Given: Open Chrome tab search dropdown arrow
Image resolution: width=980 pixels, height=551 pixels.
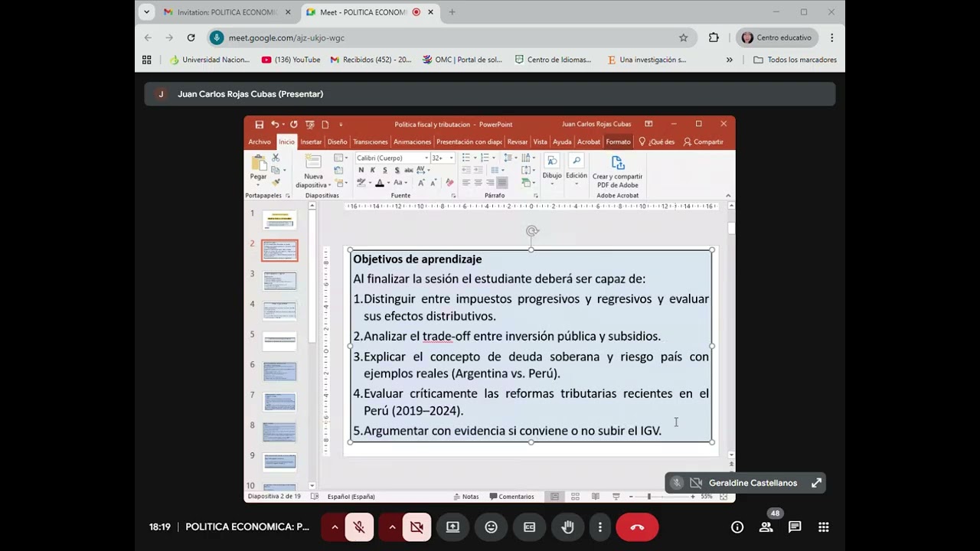Looking at the screenshot, I should 146,11.
